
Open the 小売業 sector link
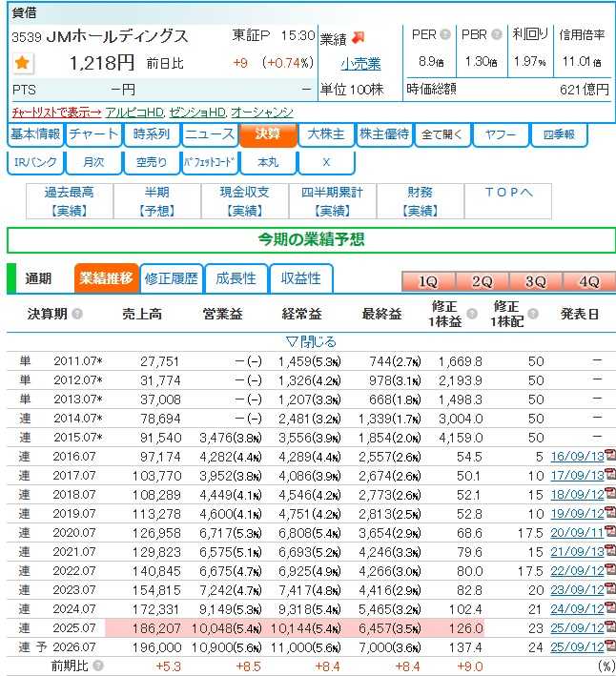(360, 64)
